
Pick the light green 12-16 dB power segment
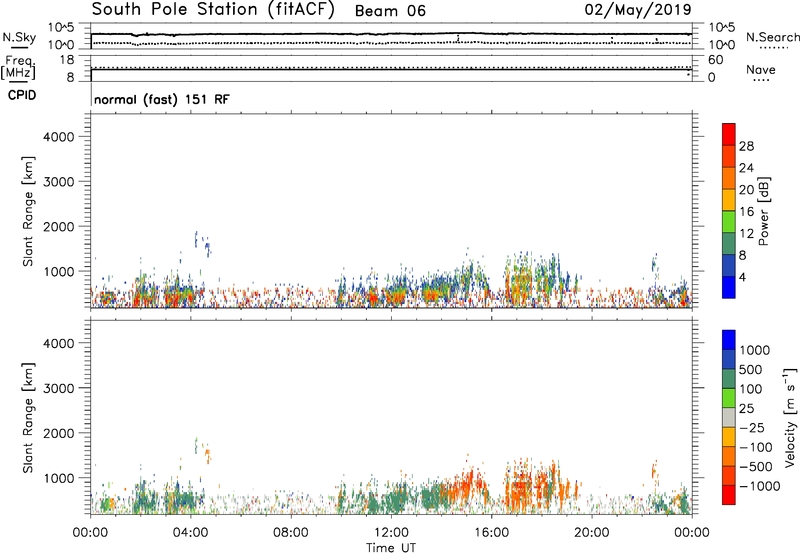pos(729,221)
